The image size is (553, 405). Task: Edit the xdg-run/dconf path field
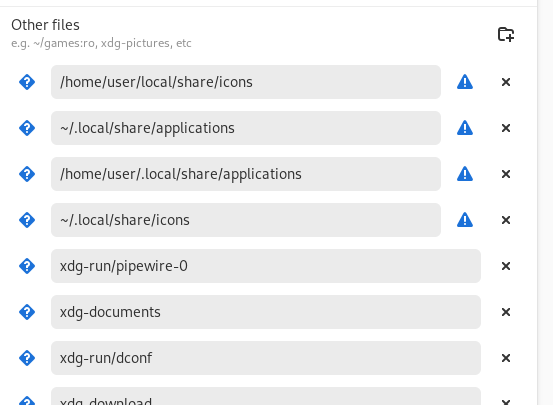(x=266, y=358)
